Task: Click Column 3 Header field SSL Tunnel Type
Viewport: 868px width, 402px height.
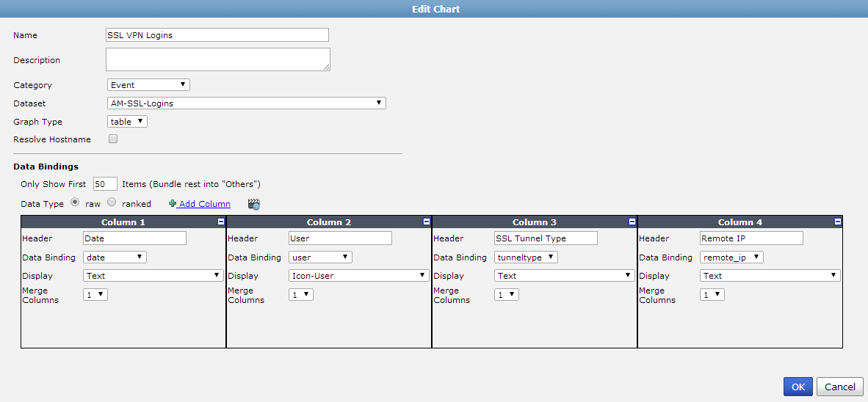Action: pos(546,238)
